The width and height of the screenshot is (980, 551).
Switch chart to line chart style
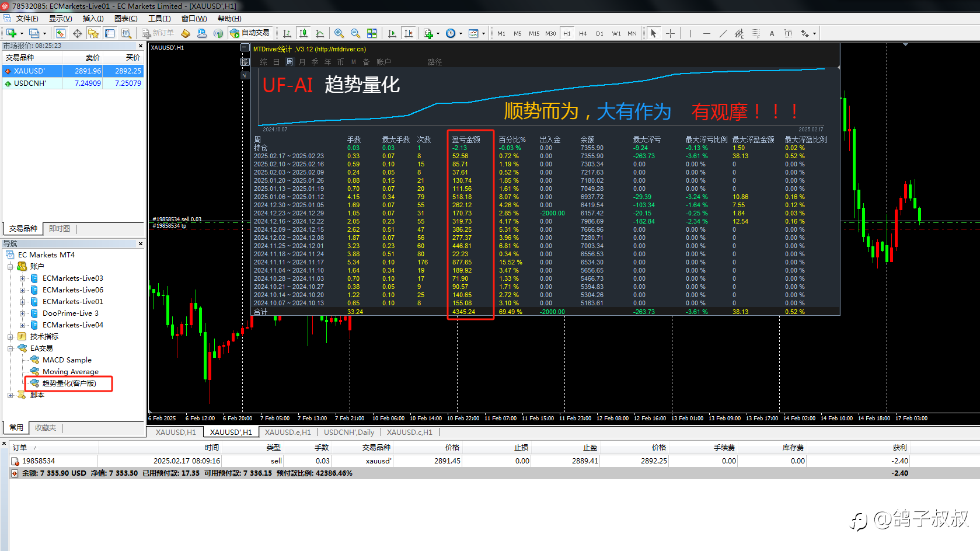pos(319,33)
